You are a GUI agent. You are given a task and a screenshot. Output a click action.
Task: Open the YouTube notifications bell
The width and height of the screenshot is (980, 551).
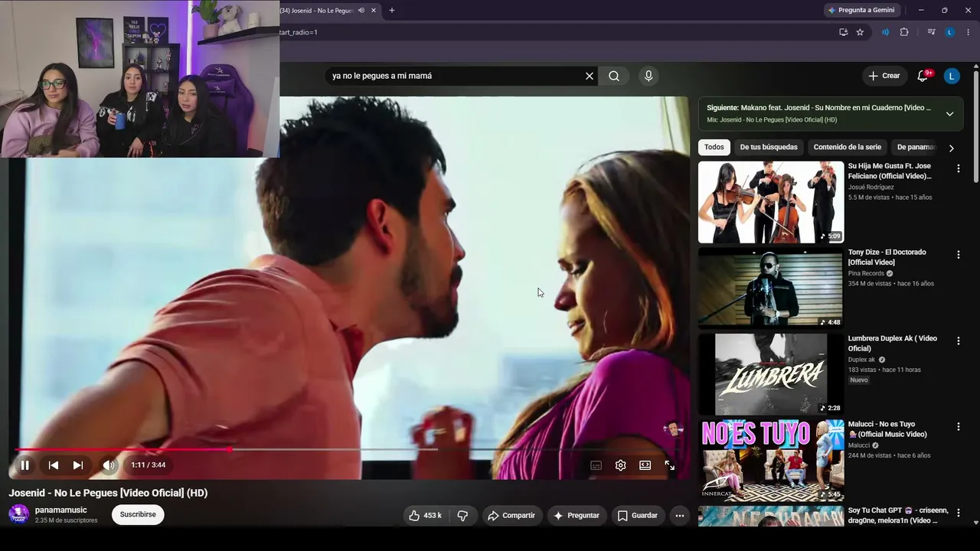[923, 76]
